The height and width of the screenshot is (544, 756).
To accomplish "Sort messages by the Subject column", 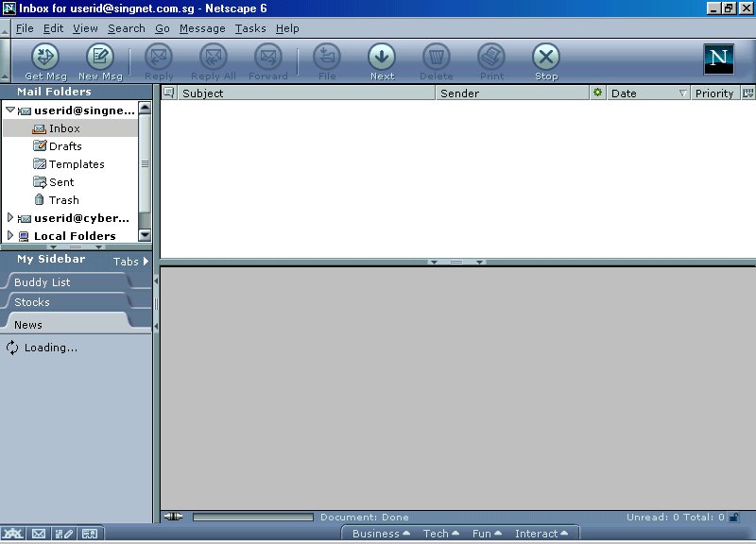I will 306,93.
